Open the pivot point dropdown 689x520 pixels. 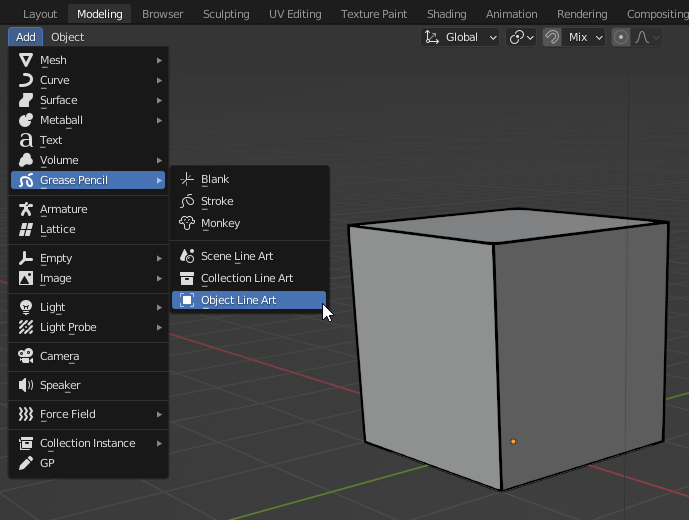tap(521, 37)
